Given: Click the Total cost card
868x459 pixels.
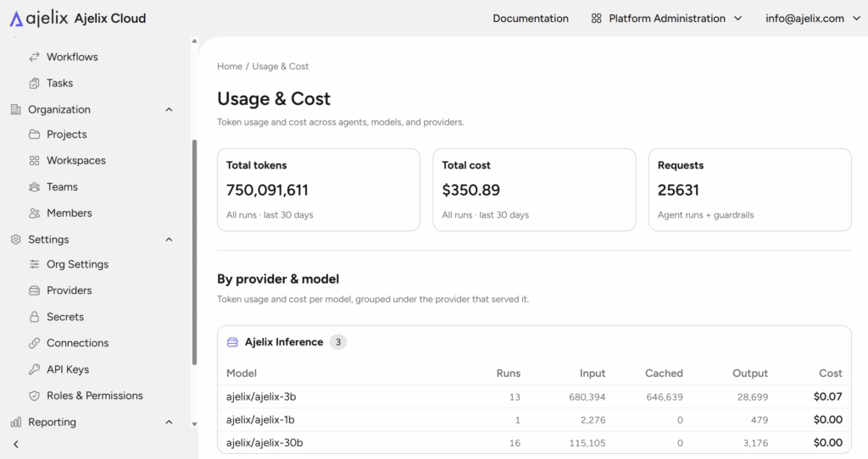Looking at the screenshot, I should pos(534,190).
